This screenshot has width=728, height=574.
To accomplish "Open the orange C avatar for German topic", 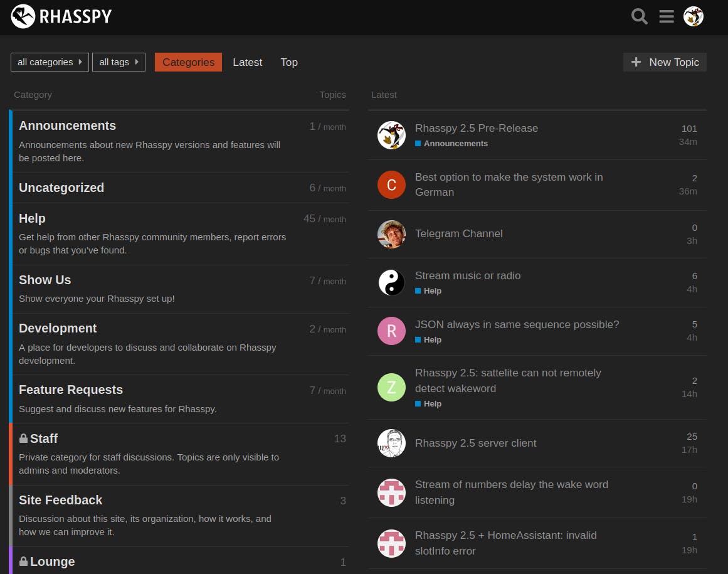I will pos(391,185).
